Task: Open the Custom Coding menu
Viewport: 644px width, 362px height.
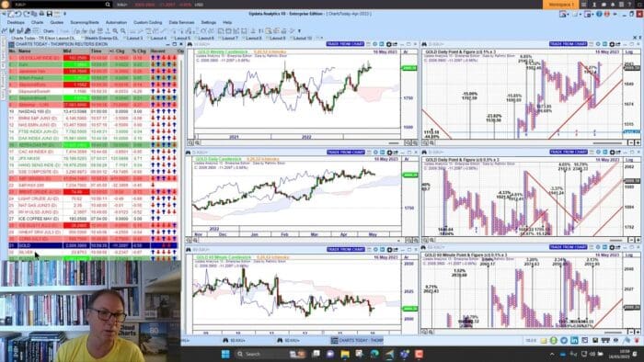Action: [x=147, y=22]
